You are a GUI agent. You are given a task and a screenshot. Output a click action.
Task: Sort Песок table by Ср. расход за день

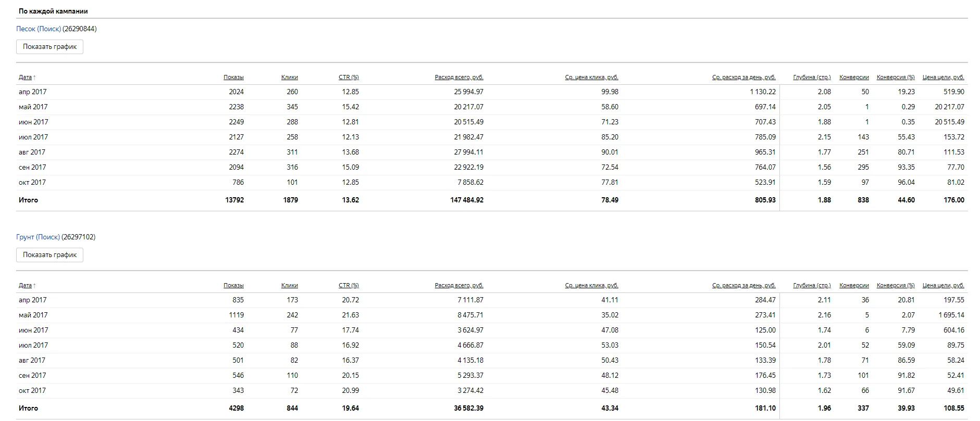(744, 78)
